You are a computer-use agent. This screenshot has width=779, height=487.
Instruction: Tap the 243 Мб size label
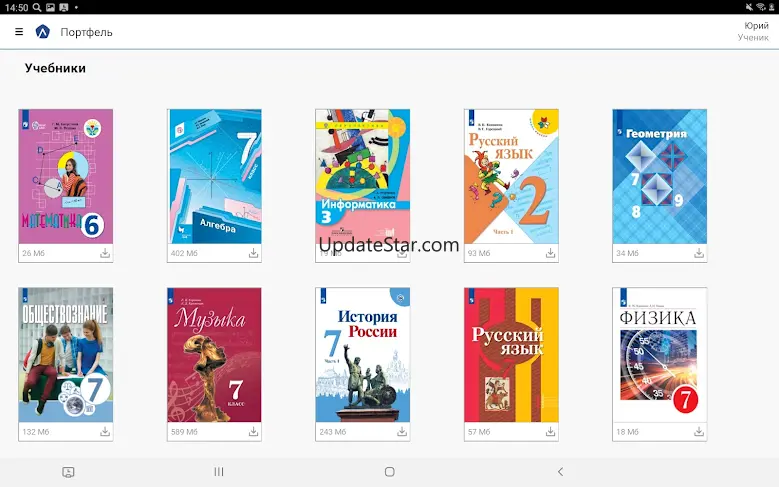click(332, 431)
